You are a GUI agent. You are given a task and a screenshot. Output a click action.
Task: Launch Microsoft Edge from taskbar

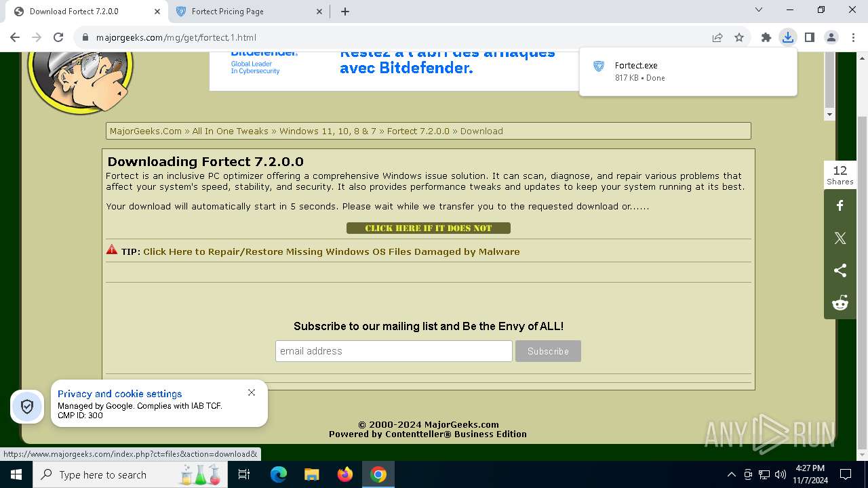(279, 474)
